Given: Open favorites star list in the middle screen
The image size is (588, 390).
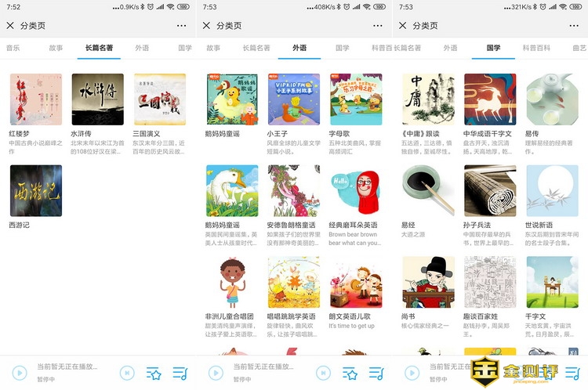Looking at the screenshot, I should coord(350,373).
